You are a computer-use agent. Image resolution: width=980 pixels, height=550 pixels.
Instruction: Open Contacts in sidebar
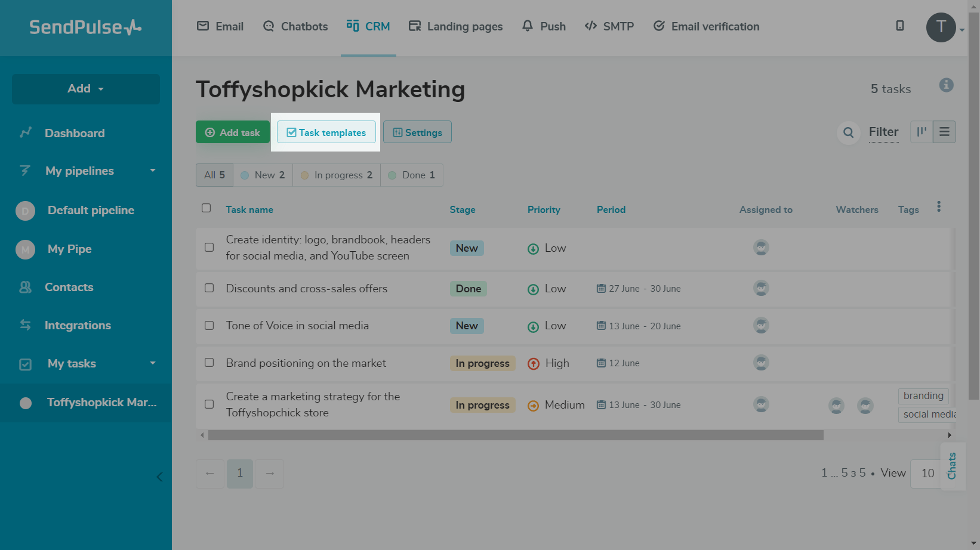point(69,287)
